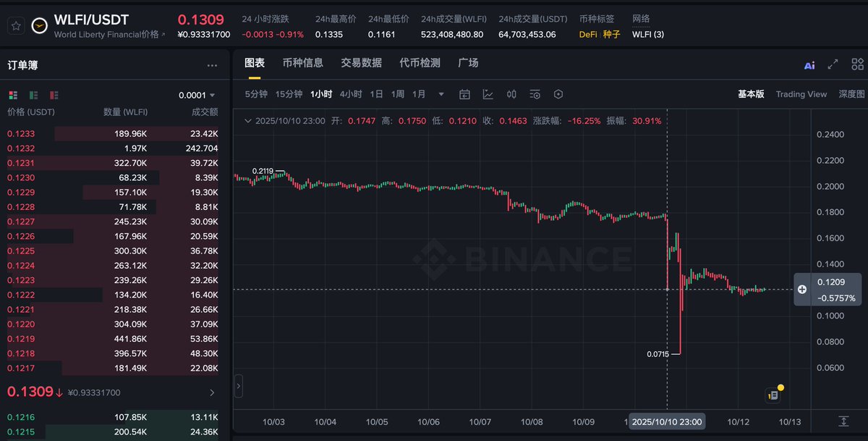This screenshot has height=441, width=868.
Task: Click the 24h成交量(USDT) value 64,703,453.06
Action: click(x=527, y=34)
